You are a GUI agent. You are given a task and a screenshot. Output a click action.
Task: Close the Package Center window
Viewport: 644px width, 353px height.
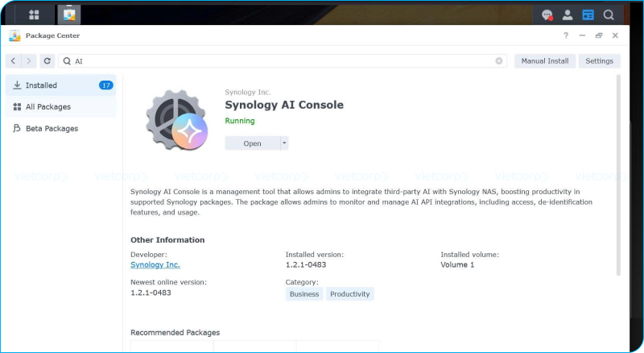pyautogui.click(x=615, y=35)
